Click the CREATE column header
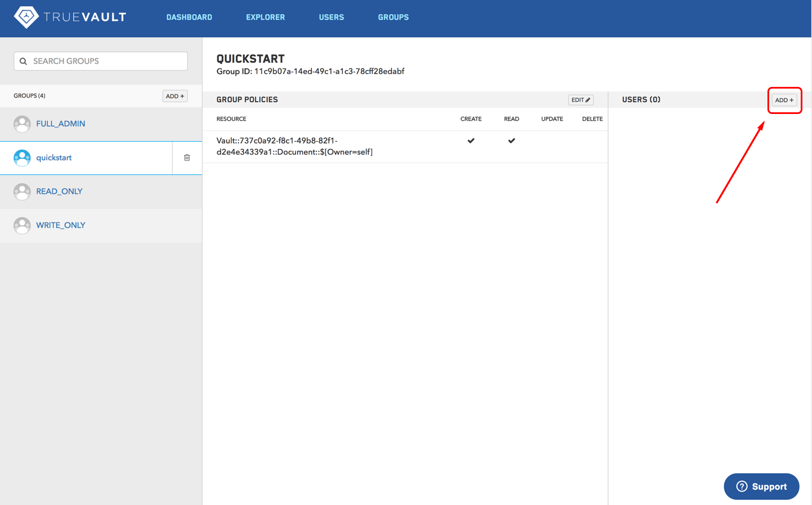This screenshot has width=812, height=505. point(471,119)
